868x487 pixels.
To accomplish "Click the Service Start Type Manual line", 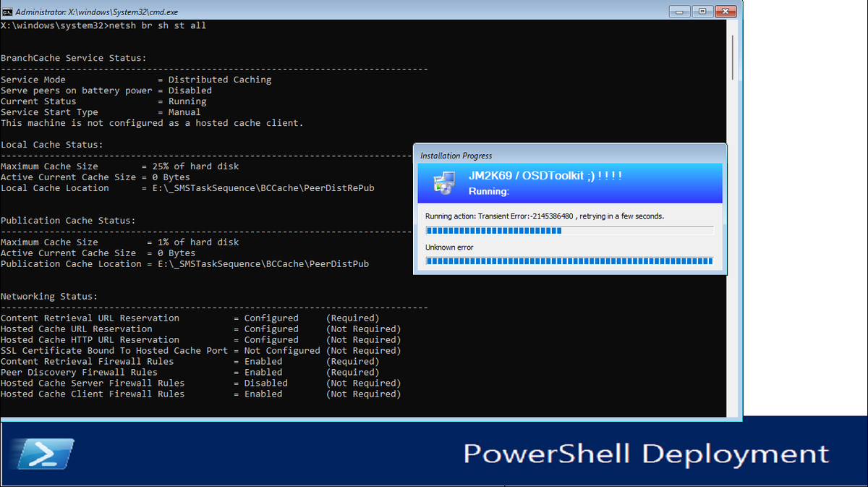I will 101,112.
